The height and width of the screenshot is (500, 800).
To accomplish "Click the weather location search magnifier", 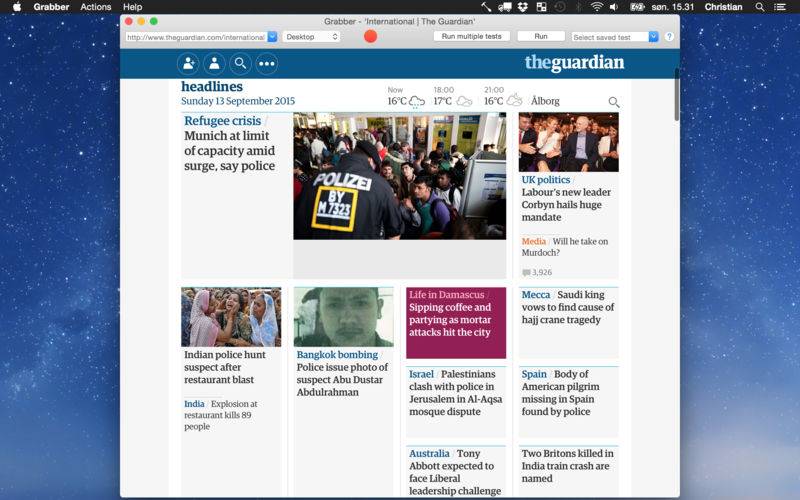I will coord(614,102).
